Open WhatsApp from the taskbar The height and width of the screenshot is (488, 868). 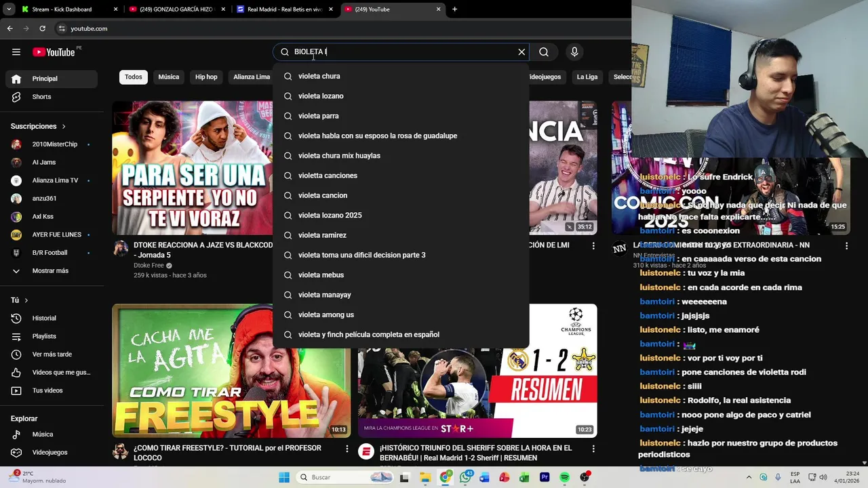(x=465, y=477)
